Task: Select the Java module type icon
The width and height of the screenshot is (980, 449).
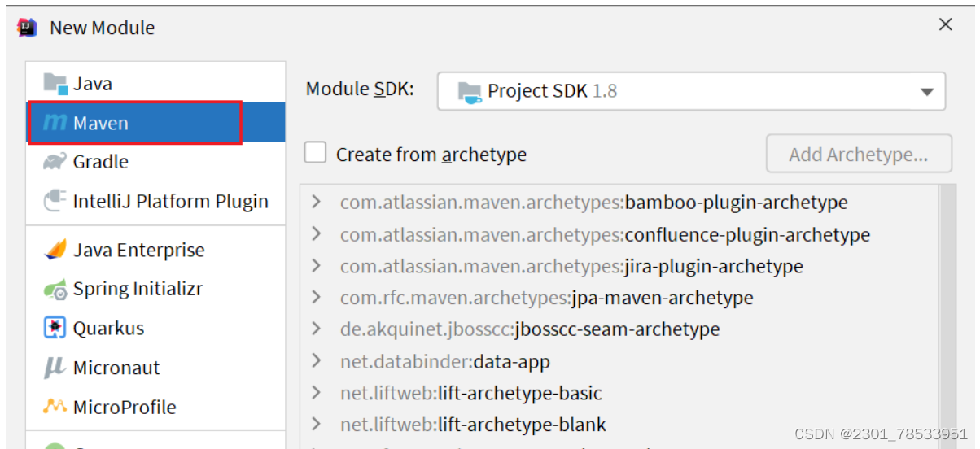Action: coord(55,84)
